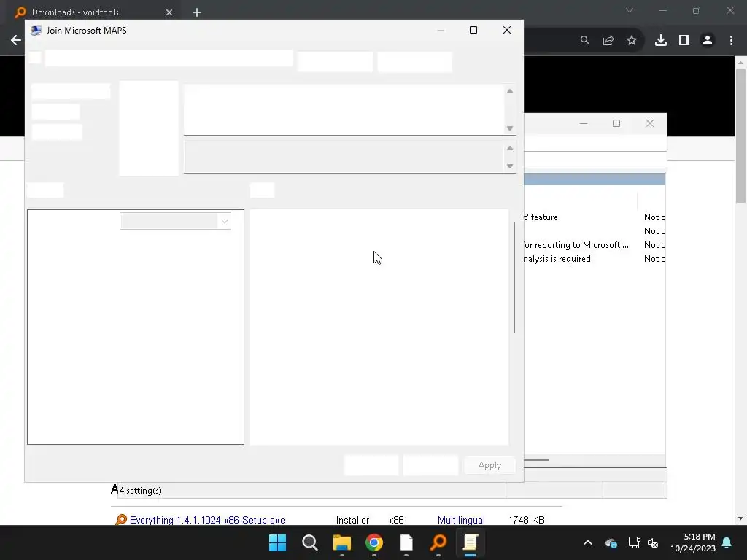The image size is (747, 560).
Task: Open File Explorer from the taskbar
Action: (342, 542)
